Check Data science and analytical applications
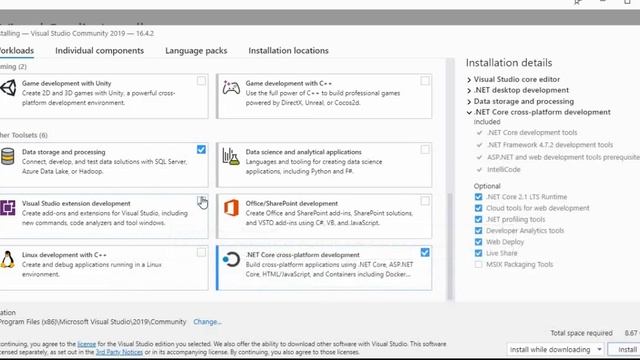The image size is (640, 360). [x=425, y=149]
